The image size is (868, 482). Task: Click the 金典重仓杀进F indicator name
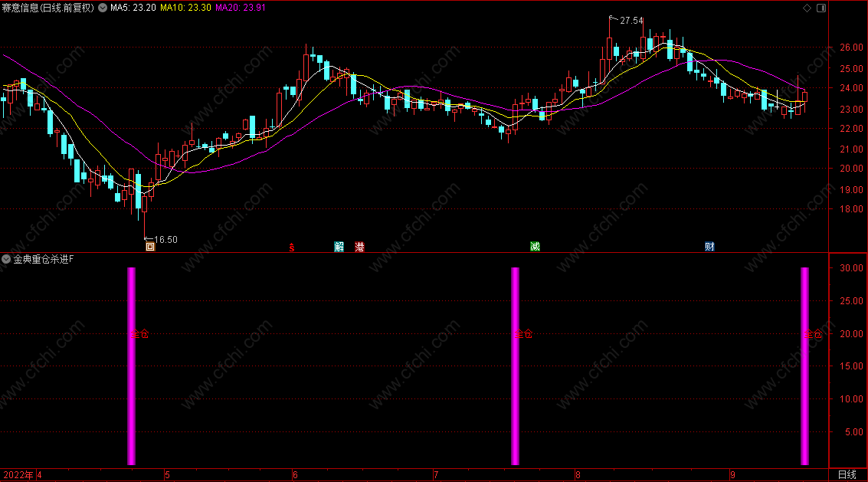pyautogui.click(x=44, y=259)
